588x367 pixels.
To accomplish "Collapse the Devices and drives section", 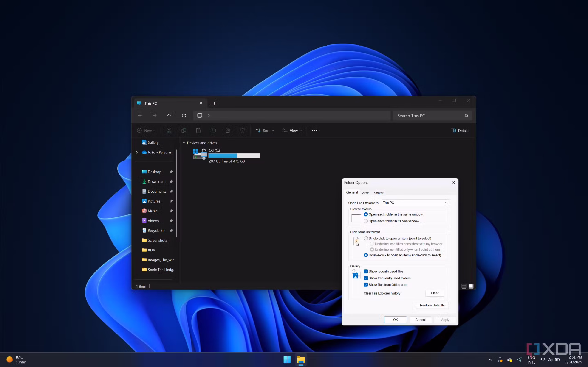I will coord(184,143).
